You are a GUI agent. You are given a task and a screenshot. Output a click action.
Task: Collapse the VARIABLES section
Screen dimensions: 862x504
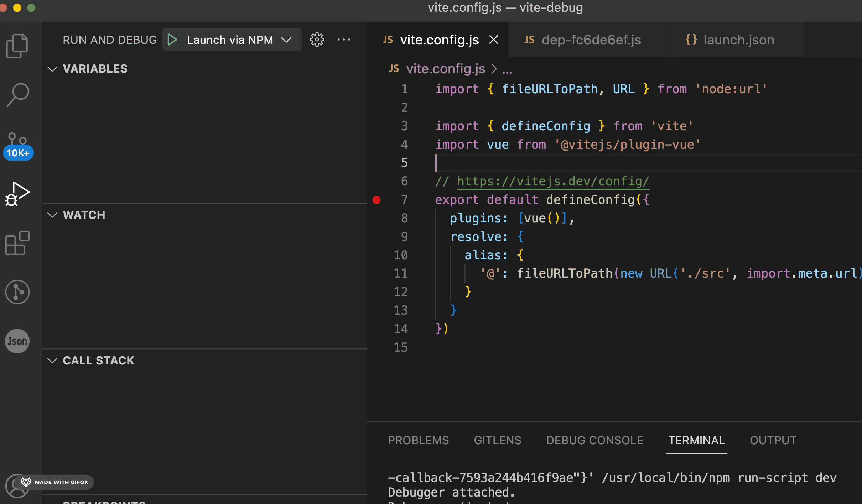click(x=52, y=69)
